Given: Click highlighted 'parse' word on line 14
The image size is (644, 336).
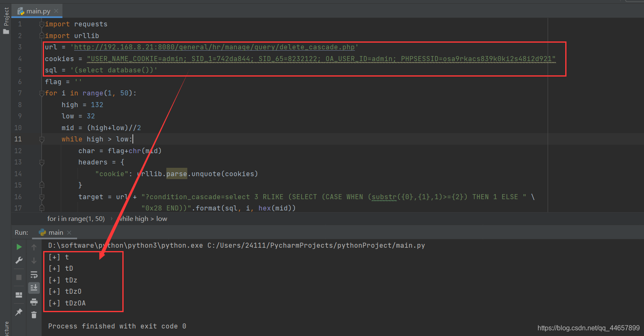Looking at the screenshot, I should click(x=177, y=174).
